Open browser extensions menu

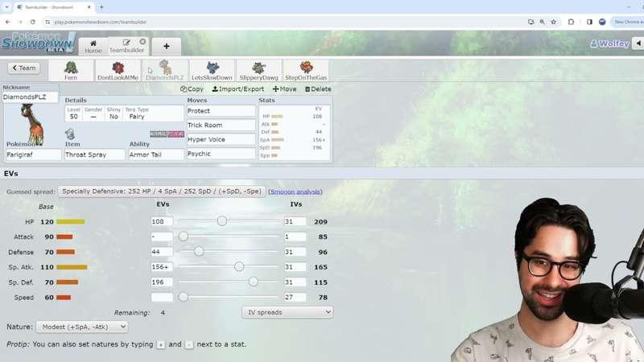[x=571, y=22]
